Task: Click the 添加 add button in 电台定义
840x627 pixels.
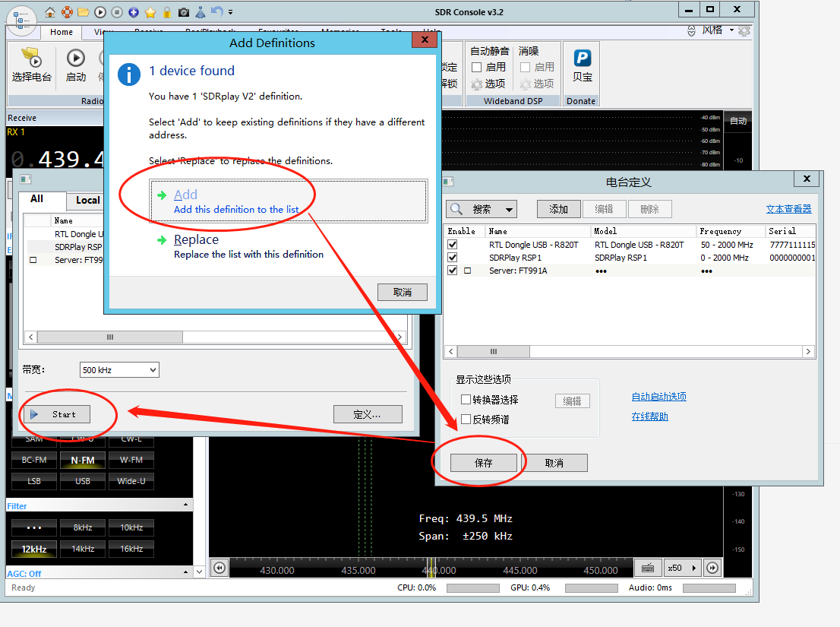Action: tap(558, 209)
